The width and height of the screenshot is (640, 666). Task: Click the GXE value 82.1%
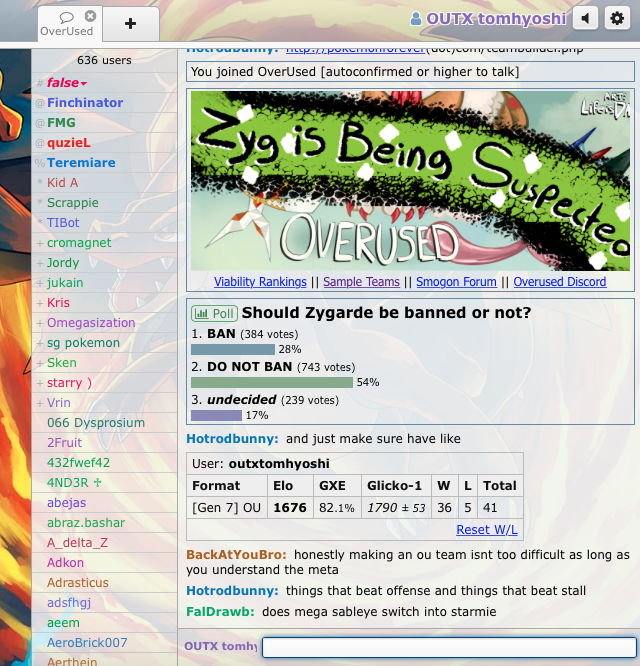click(337, 508)
